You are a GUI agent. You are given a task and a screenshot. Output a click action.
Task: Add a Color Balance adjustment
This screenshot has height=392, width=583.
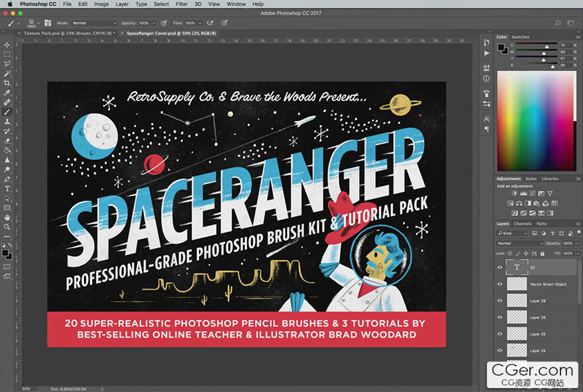(519, 203)
